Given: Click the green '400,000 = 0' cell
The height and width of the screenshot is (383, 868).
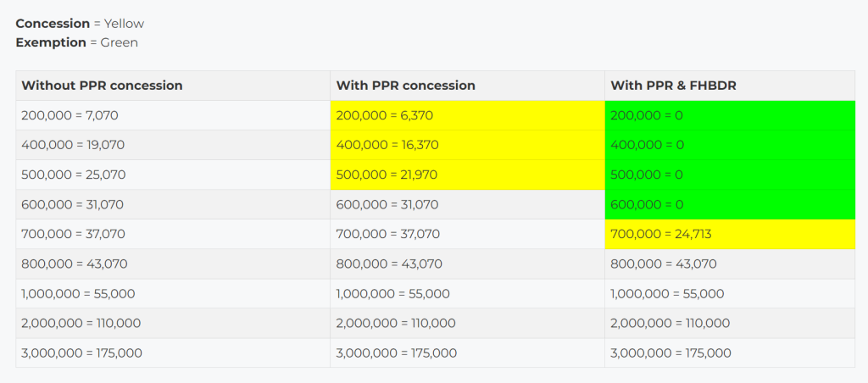Looking at the screenshot, I should 647,145.
